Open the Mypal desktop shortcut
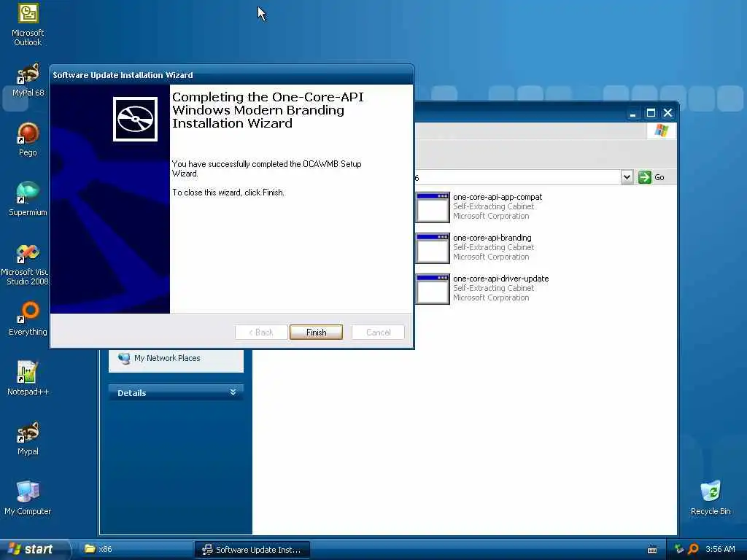 28,438
